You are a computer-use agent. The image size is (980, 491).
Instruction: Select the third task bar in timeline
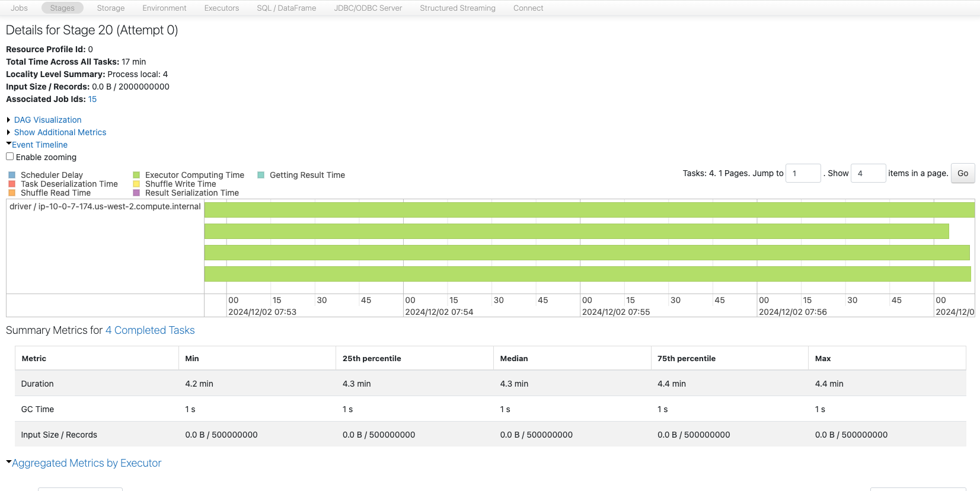click(x=587, y=253)
